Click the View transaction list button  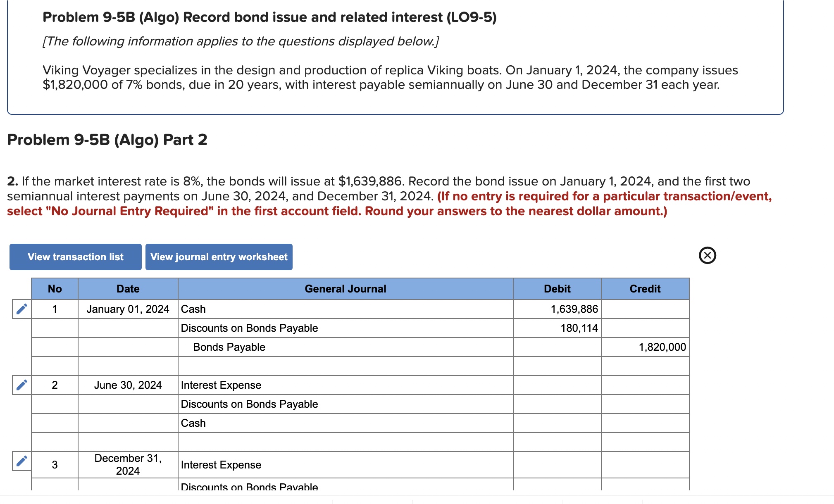click(75, 257)
